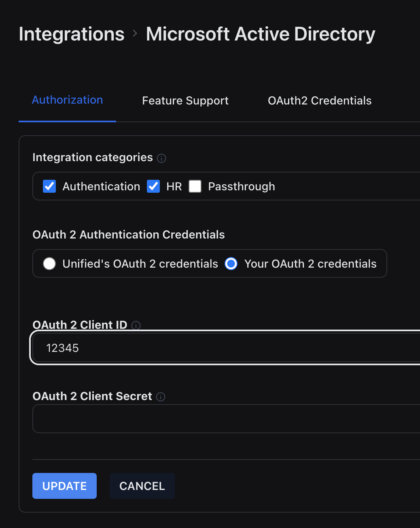Click the CANCEL button
Viewport: 420px width, 528px height.
click(142, 486)
